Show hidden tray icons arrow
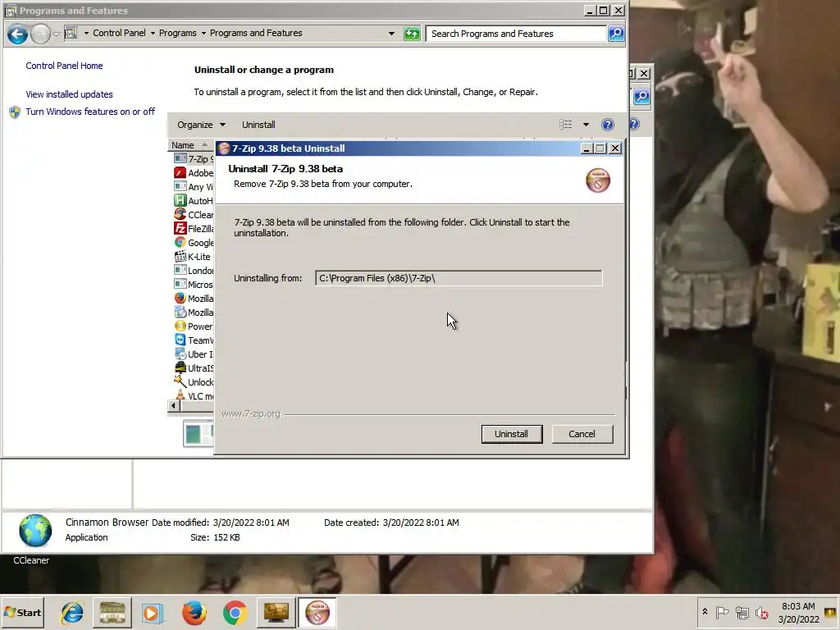The height and width of the screenshot is (630, 840). 705,612
